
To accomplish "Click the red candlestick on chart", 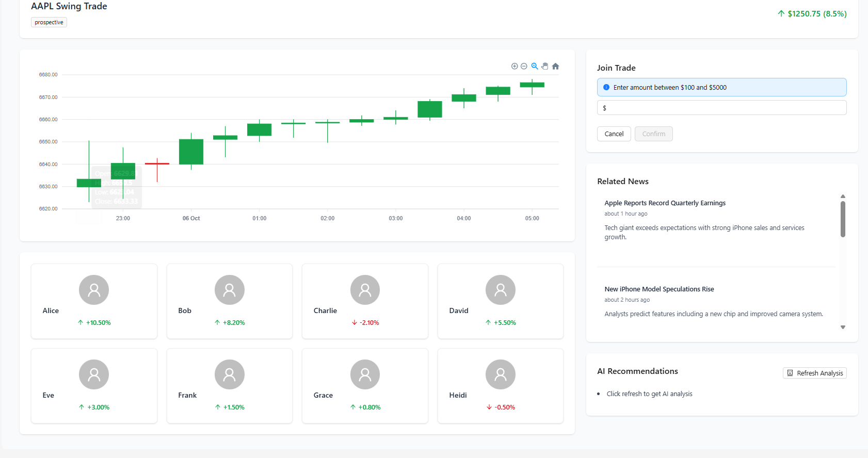I will click(x=157, y=164).
